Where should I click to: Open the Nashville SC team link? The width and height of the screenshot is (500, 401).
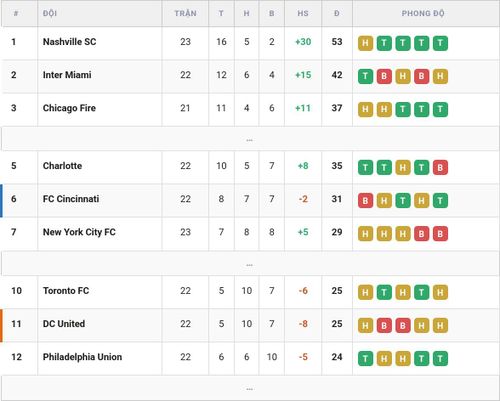tap(69, 42)
